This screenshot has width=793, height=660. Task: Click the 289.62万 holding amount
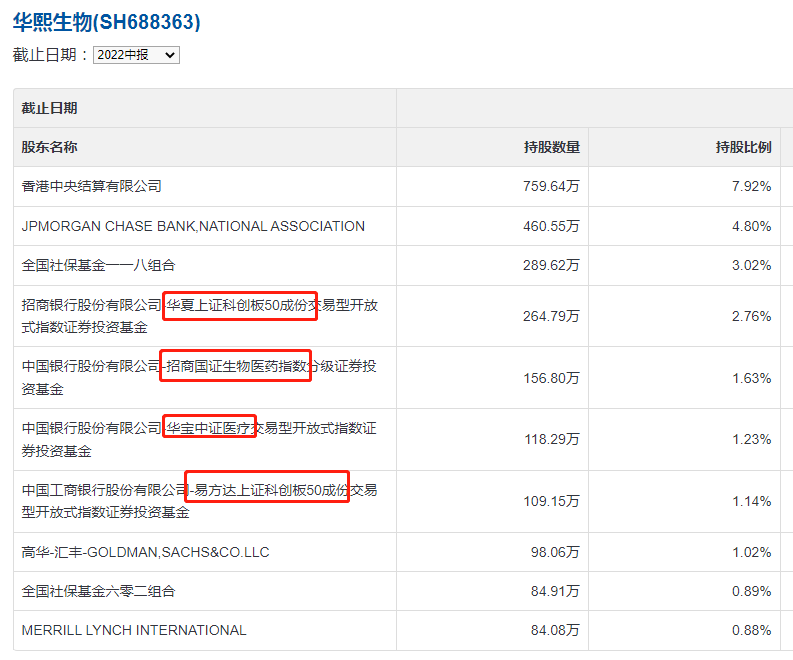pos(551,265)
